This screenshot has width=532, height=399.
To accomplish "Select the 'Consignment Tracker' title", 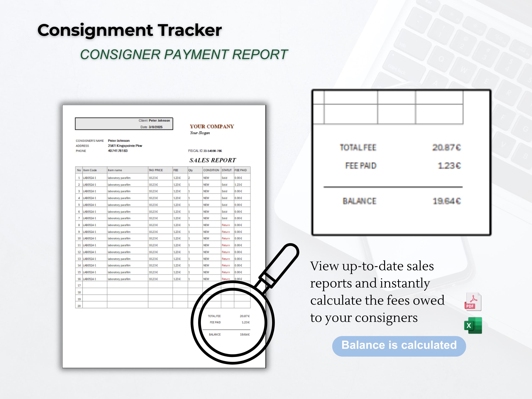I will 130,31.
